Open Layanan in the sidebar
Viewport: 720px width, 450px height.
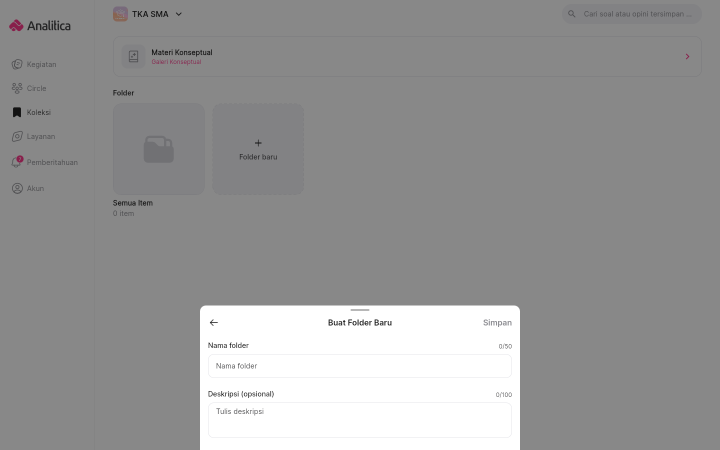coord(33,136)
